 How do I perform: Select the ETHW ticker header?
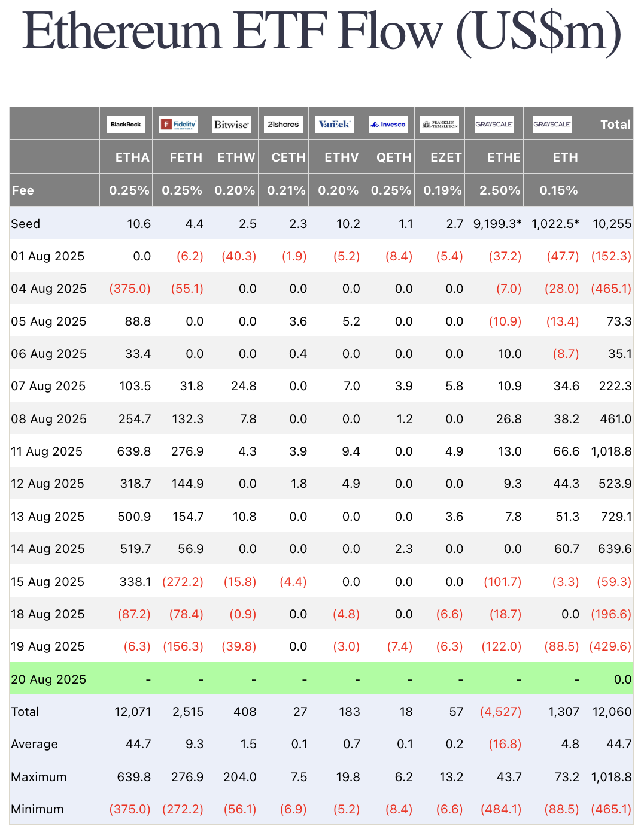(x=236, y=157)
